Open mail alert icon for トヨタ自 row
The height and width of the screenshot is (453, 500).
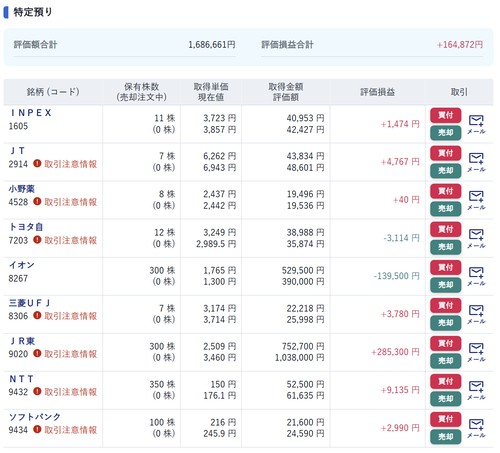pyautogui.click(x=476, y=239)
